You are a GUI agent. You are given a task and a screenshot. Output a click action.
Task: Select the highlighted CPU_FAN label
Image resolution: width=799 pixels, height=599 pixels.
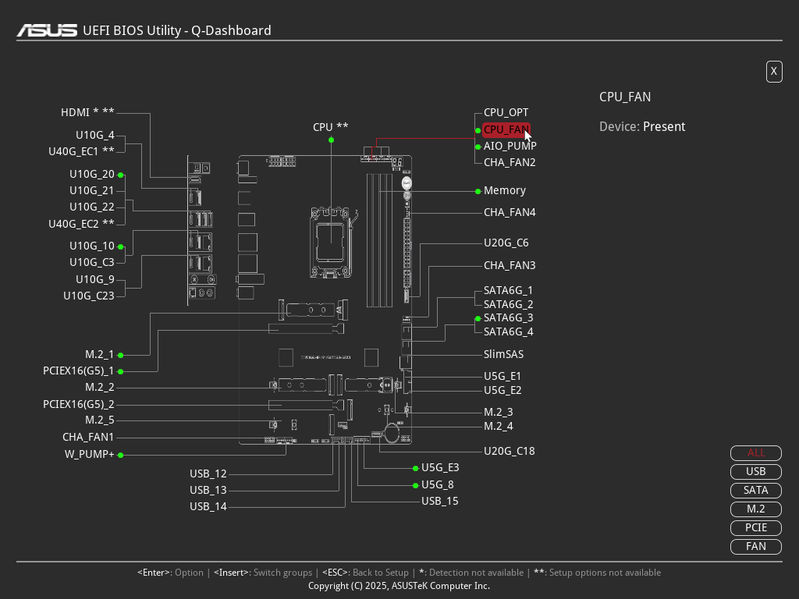pos(506,130)
